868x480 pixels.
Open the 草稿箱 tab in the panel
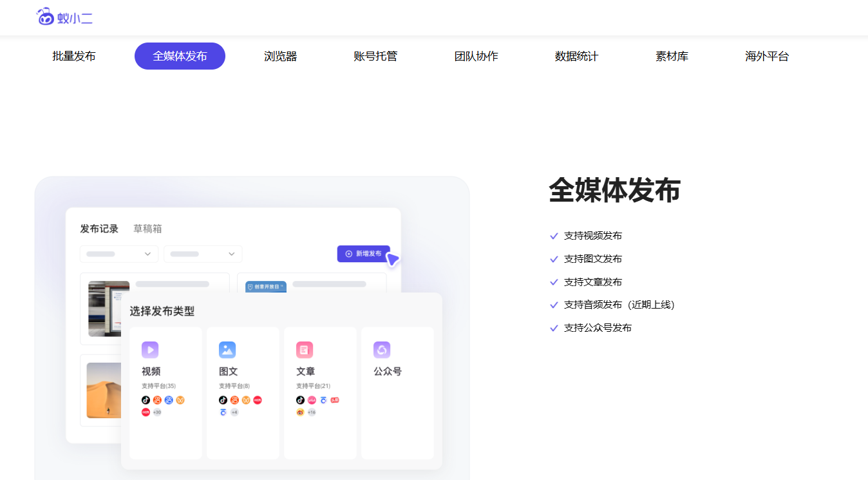pyautogui.click(x=147, y=229)
